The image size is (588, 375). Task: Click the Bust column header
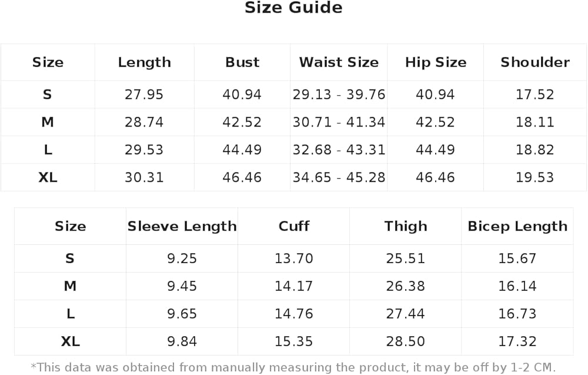coord(242,62)
